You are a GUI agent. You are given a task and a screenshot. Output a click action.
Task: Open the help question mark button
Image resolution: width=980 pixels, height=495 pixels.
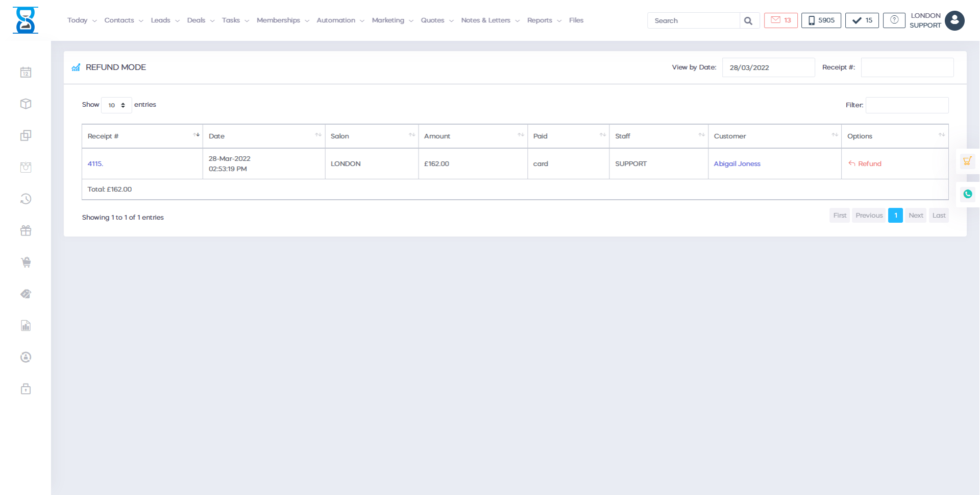pyautogui.click(x=894, y=20)
